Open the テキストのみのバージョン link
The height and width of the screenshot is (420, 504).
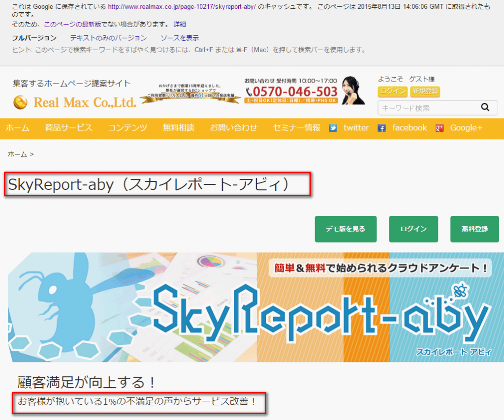coord(108,38)
